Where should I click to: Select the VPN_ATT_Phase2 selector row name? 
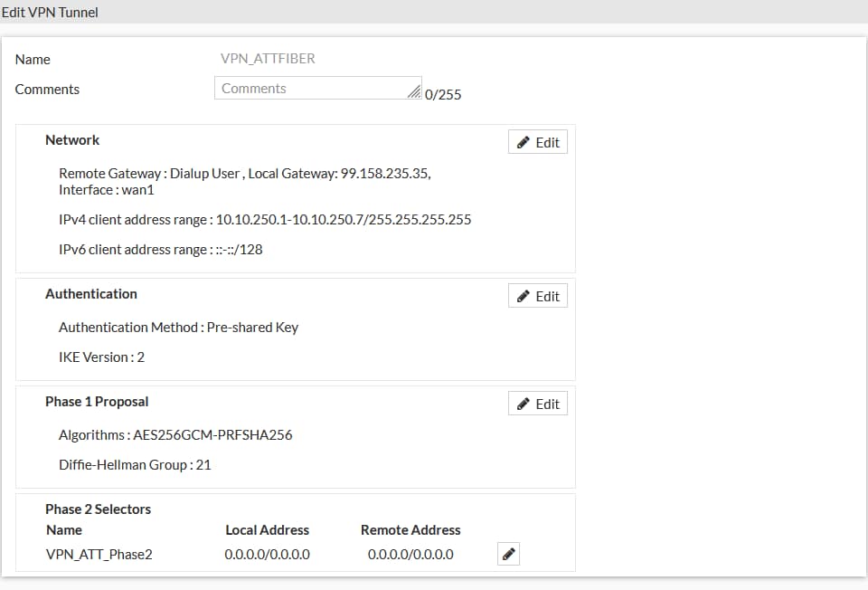click(99, 554)
